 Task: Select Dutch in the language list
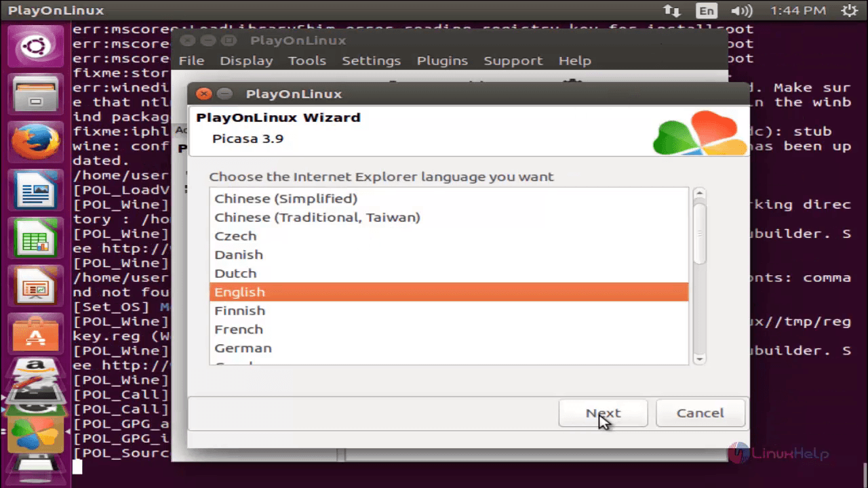point(449,273)
